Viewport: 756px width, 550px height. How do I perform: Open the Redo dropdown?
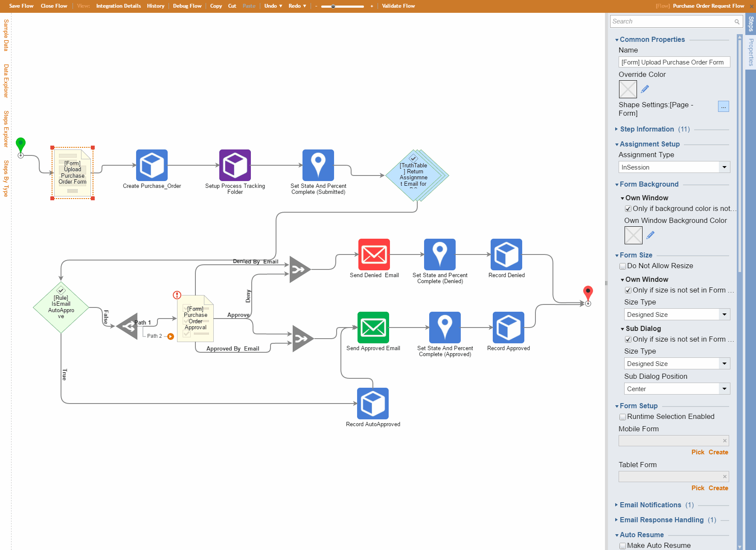tap(297, 6)
